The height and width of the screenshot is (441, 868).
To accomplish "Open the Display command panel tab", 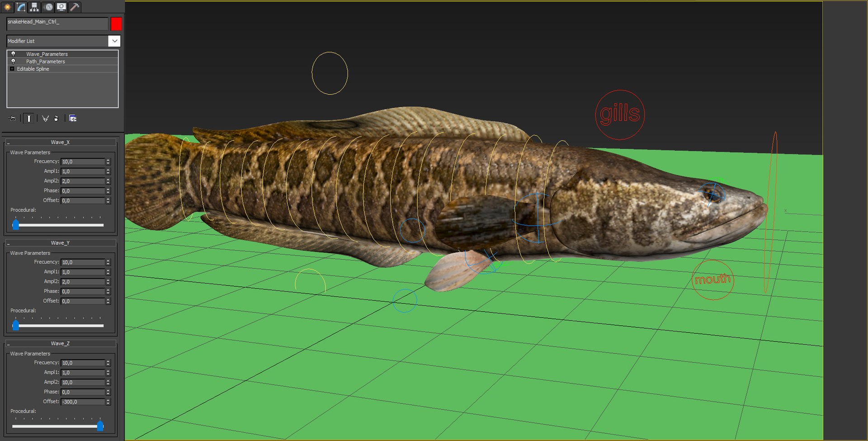I will [x=61, y=7].
